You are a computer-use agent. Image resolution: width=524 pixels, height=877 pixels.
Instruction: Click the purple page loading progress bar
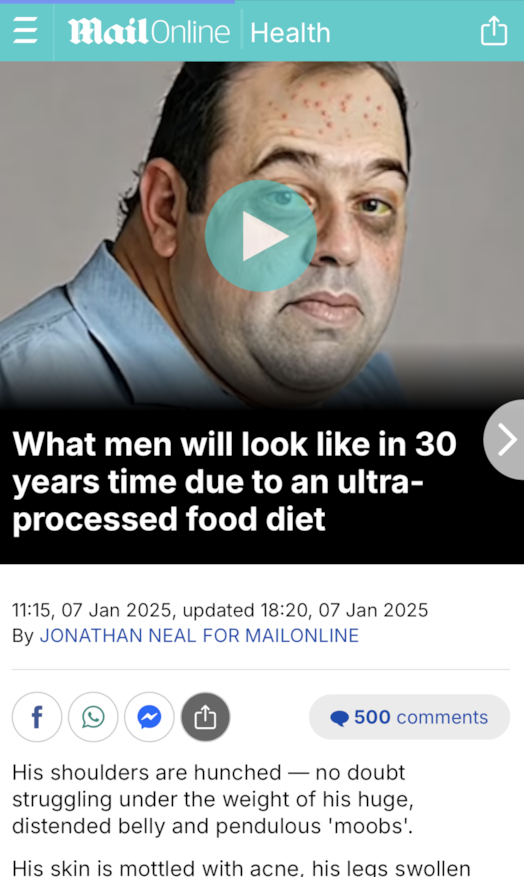coord(117,2)
